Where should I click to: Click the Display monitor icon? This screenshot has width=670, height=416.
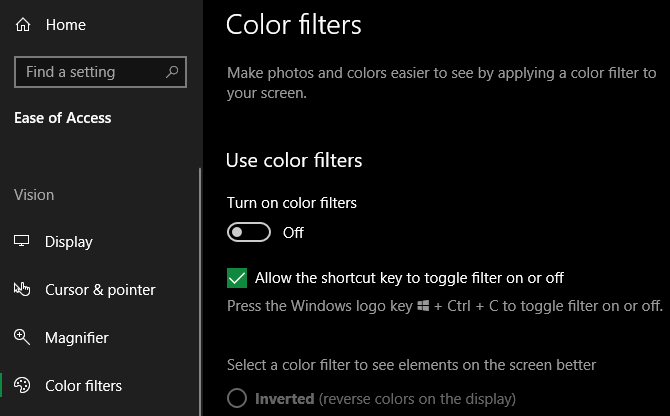(x=23, y=241)
